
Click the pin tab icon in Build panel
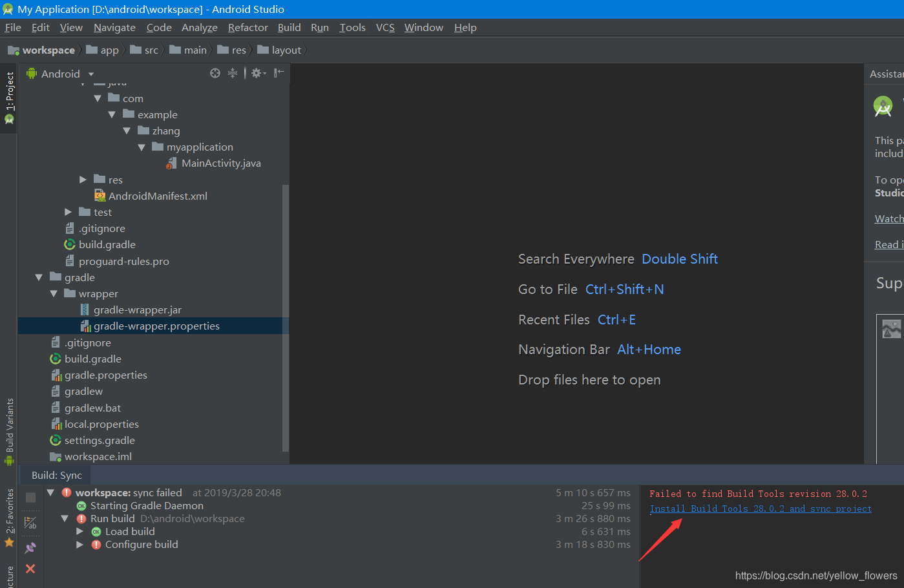pyautogui.click(x=30, y=548)
